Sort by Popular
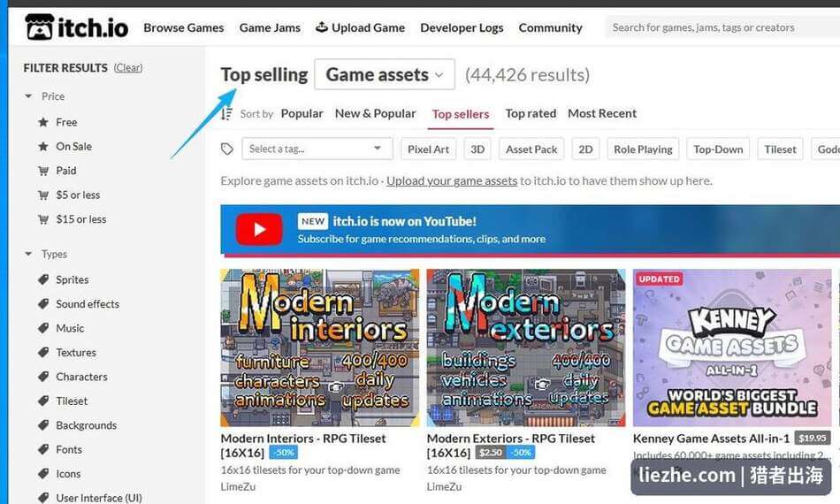 click(302, 113)
